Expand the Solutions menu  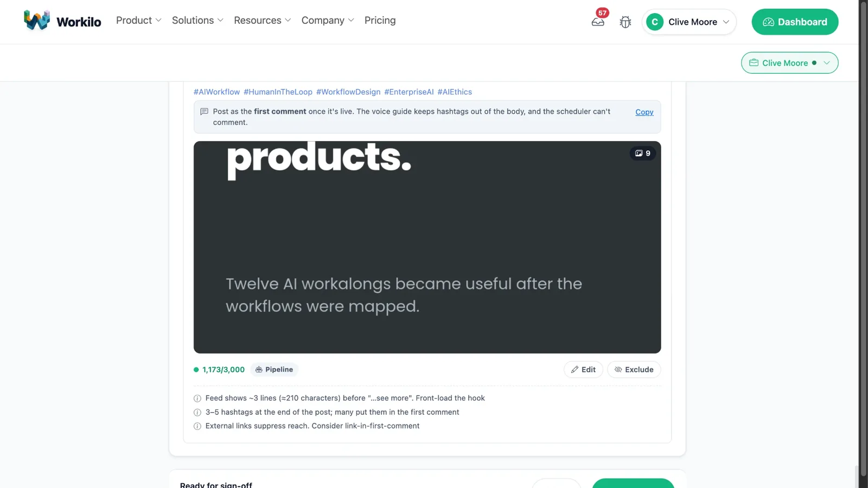pyautogui.click(x=197, y=21)
